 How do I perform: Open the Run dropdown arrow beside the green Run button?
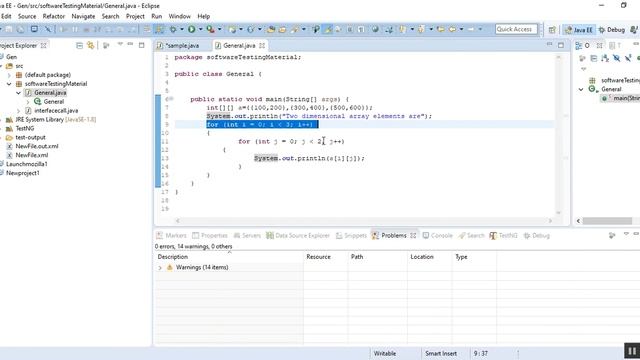pos(200,29)
